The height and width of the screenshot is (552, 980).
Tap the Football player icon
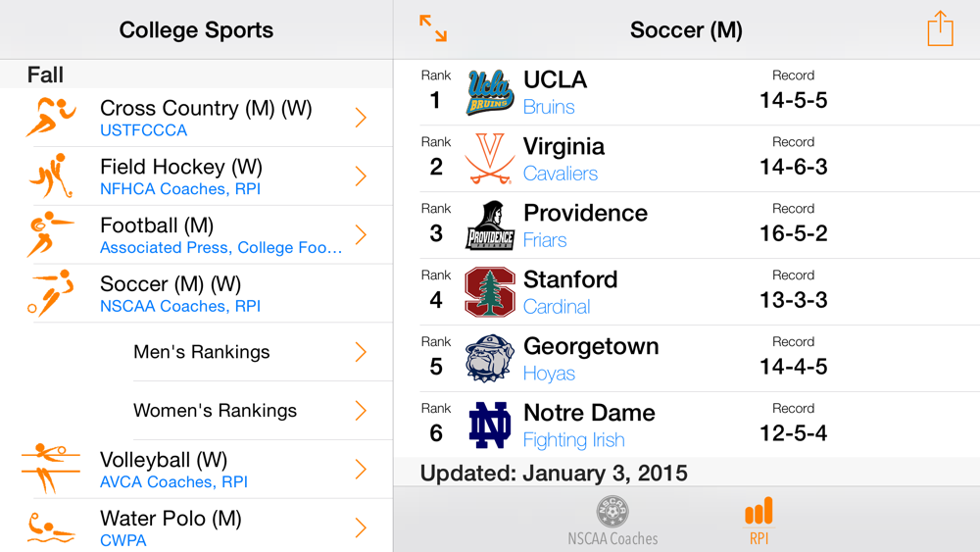click(x=50, y=234)
